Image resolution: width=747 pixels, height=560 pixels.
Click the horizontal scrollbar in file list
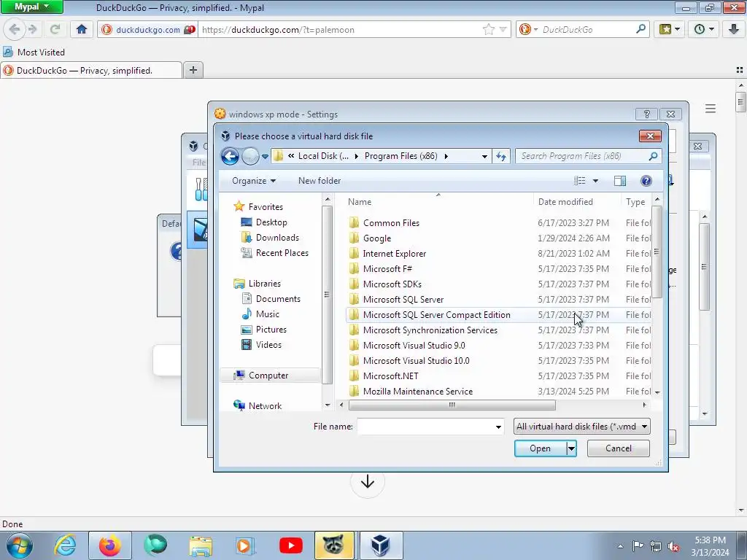(x=452, y=405)
